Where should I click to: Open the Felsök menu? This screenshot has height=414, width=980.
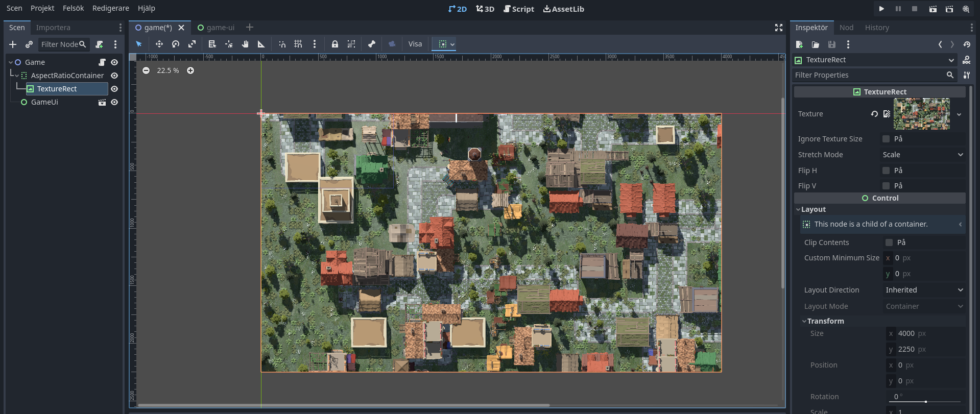click(74, 8)
